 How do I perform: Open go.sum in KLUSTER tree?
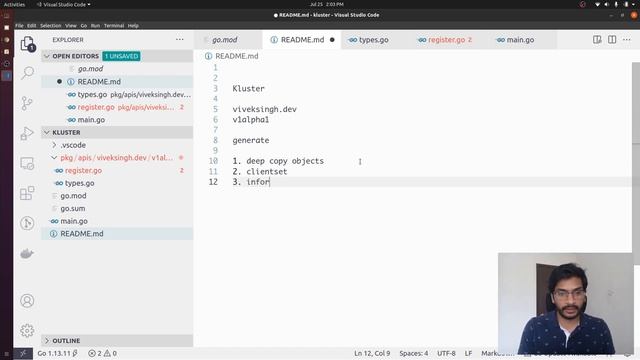coord(117,208)
